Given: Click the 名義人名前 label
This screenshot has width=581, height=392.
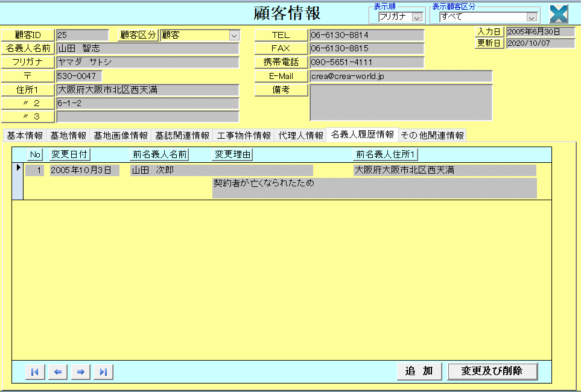Looking at the screenshot, I should (28, 48).
